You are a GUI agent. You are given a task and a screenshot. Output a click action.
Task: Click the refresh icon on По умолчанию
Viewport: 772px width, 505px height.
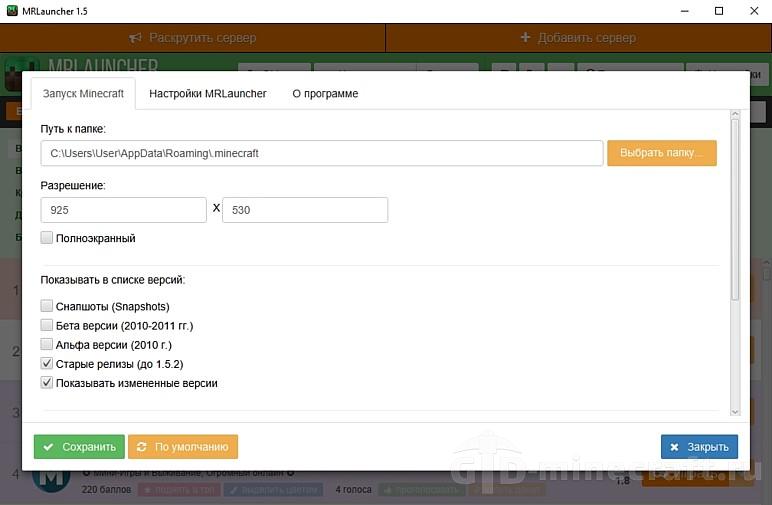pyautogui.click(x=141, y=447)
